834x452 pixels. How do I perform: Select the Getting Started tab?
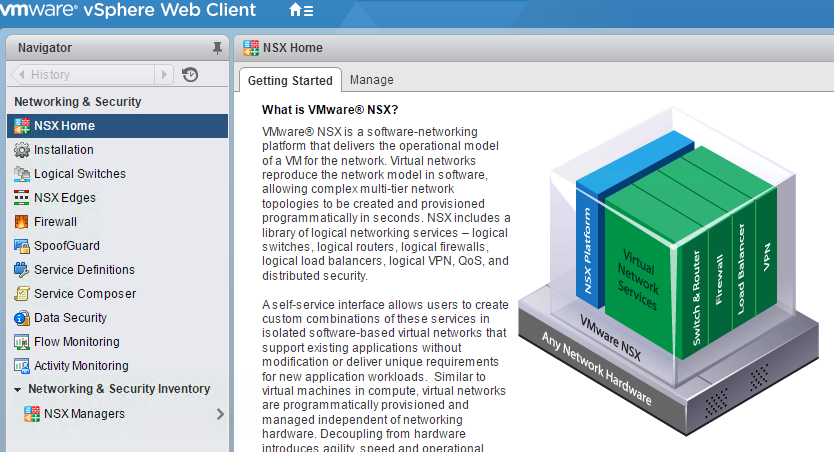pos(290,81)
